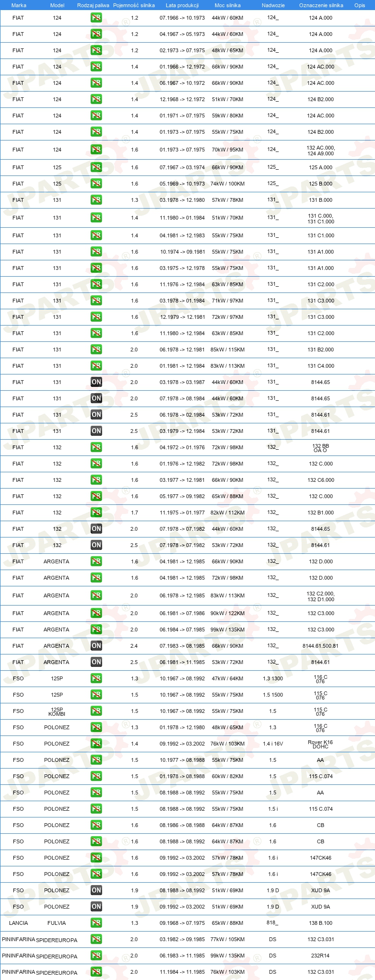Click diesel ON icon in POLONEZ row 08.1988 -> 08.1992 XUD 9A
The image size is (375, 980).
point(96,890)
